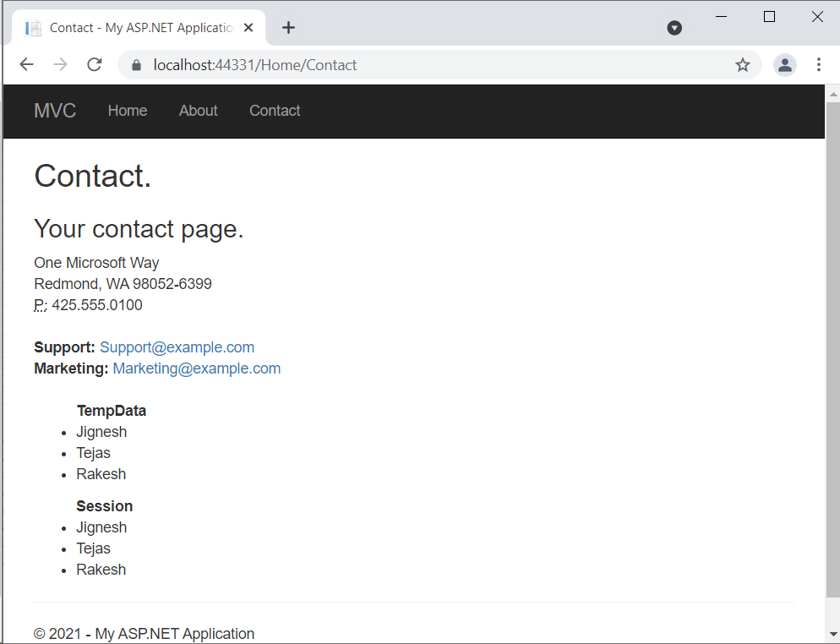Open a new tab with the plus button
Screen dimensions: 840x644
pos(288,28)
